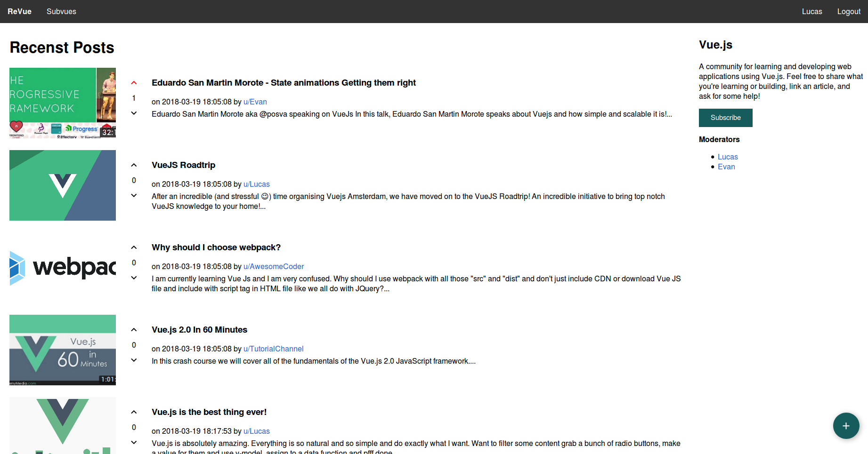The width and height of the screenshot is (868, 454).
Task: Open the VueJS Roadtrip thumbnail
Action: coord(63,185)
